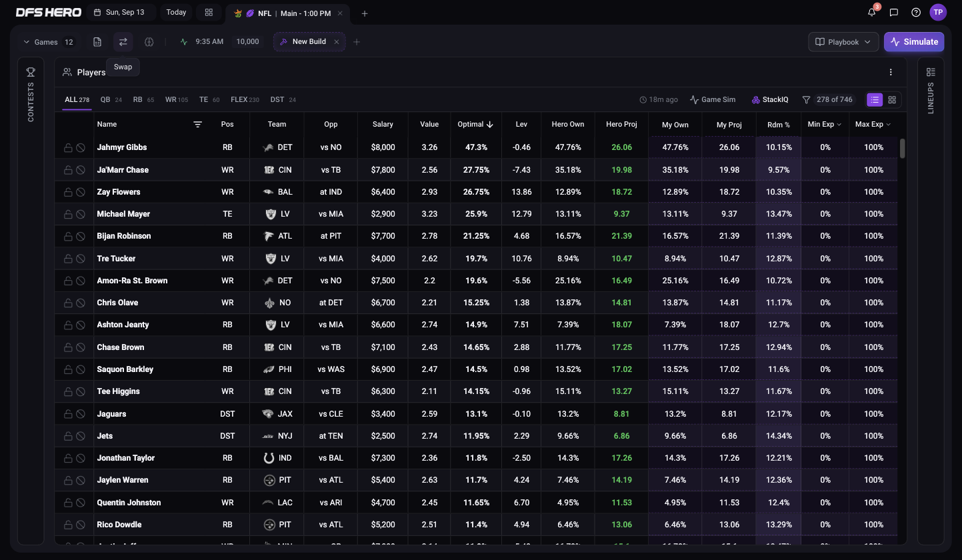The height and width of the screenshot is (560, 962).
Task: Open the chat messages icon
Action: (894, 12)
